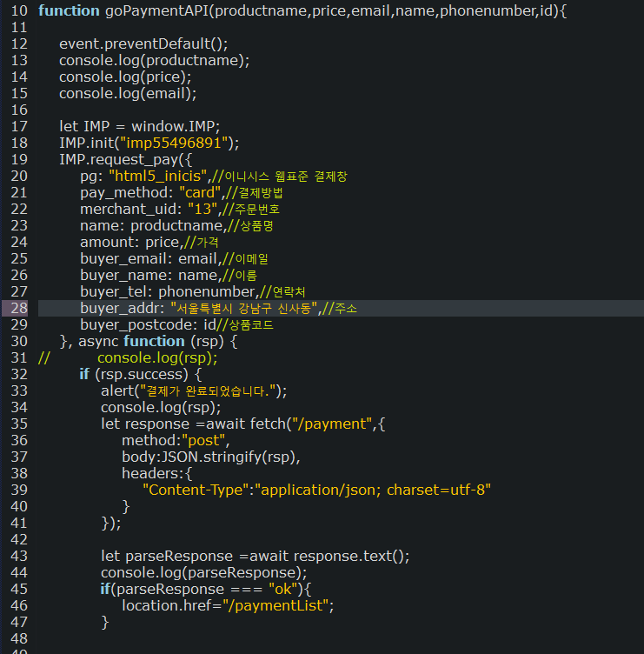Screen dimensions: 644x654
Task: Click the buyer_addr string 서울특별시 강남구 신사동
Action: point(244,308)
